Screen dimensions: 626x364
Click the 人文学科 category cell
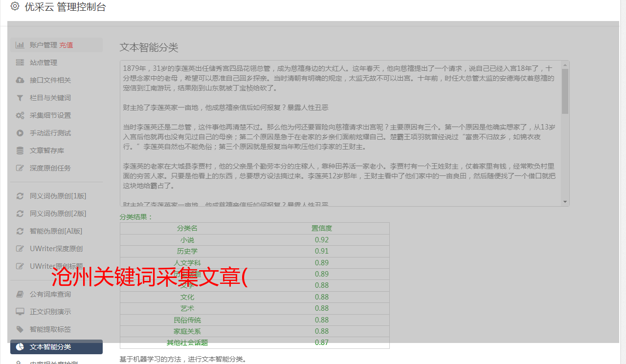[187, 263]
